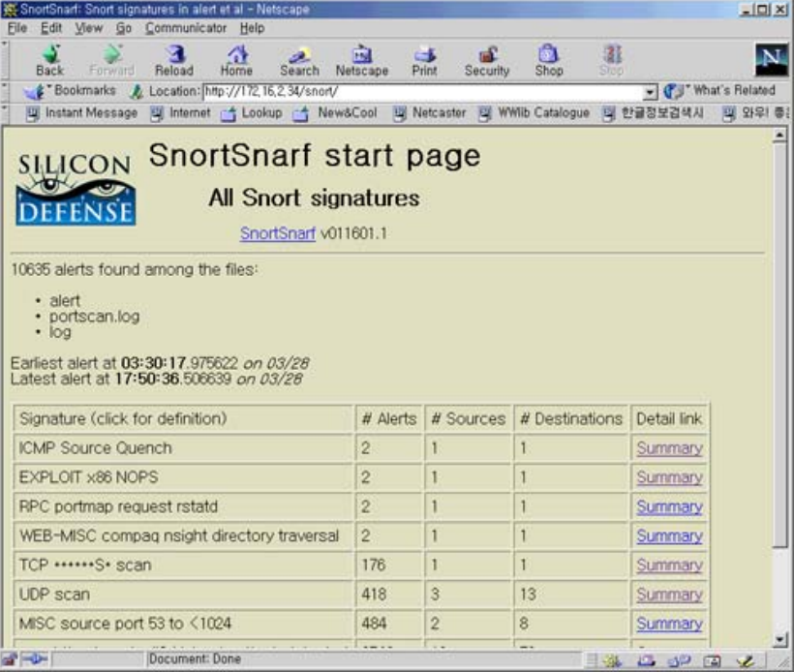The width and height of the screenshot is (794, 672).
Task: Click the greyed Forward toolbar button
Action: (112, 60)
